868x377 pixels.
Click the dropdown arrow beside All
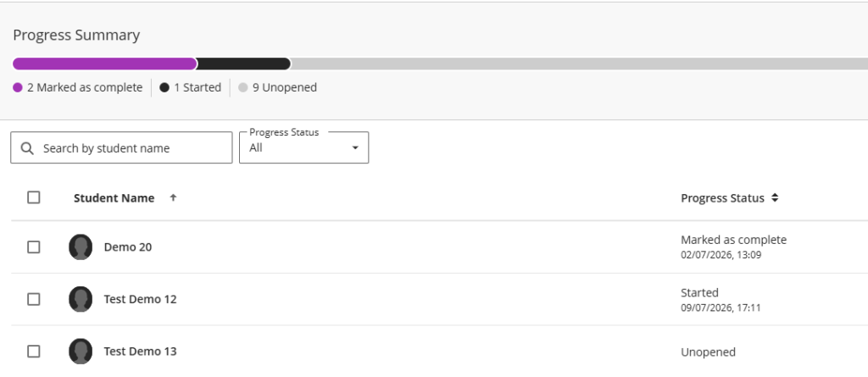point(355,147)
